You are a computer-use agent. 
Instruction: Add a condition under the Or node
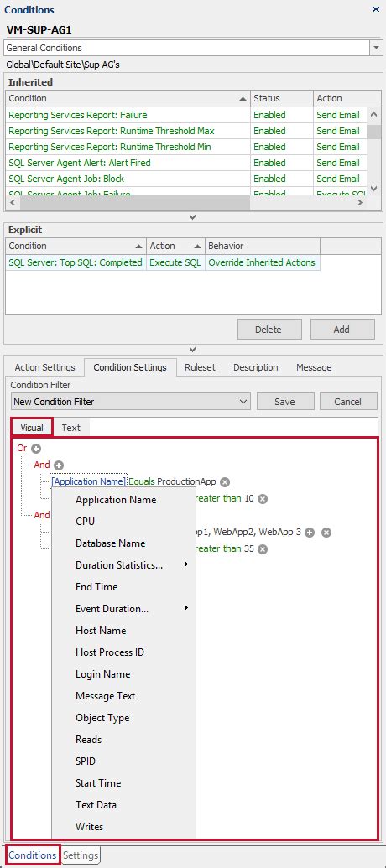click(37, 449)
